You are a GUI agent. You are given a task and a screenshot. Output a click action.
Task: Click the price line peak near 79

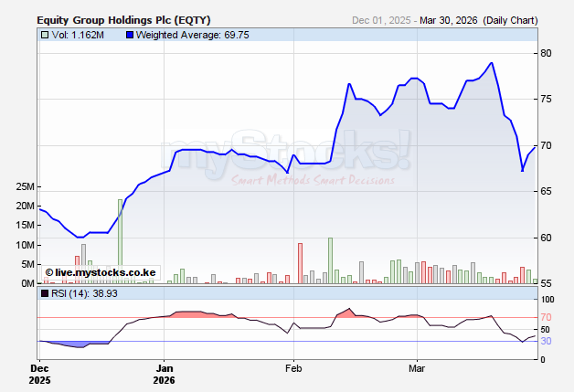pyautogui.click(x=492, y=63)
